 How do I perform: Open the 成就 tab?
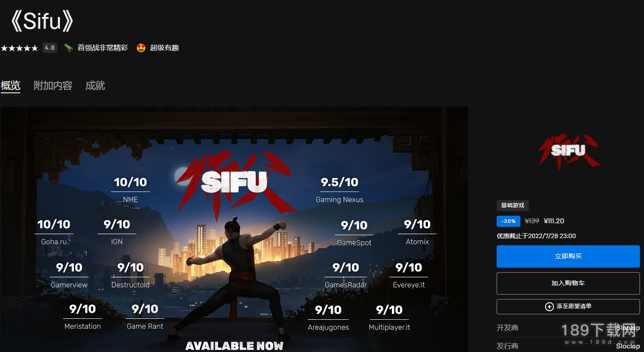pyautogui.click(x=95, y=86)
